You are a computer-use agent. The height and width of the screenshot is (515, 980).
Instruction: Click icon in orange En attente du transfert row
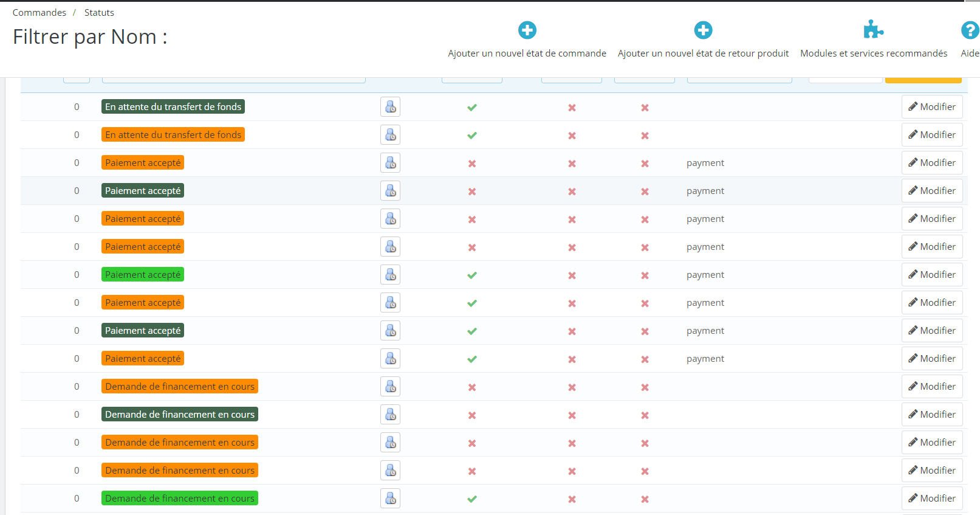point(390,135)
